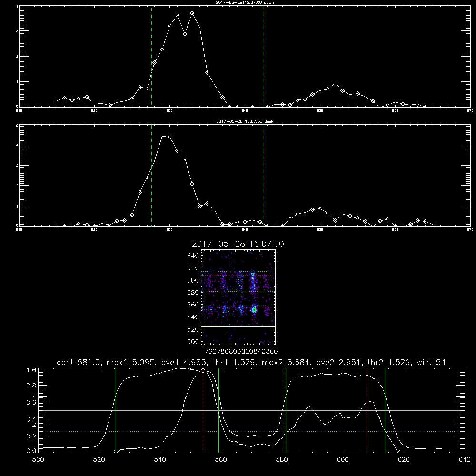Click 'max2 3.684' in the stats line
The width and height of the screenshot is (476, 476).
285,362
